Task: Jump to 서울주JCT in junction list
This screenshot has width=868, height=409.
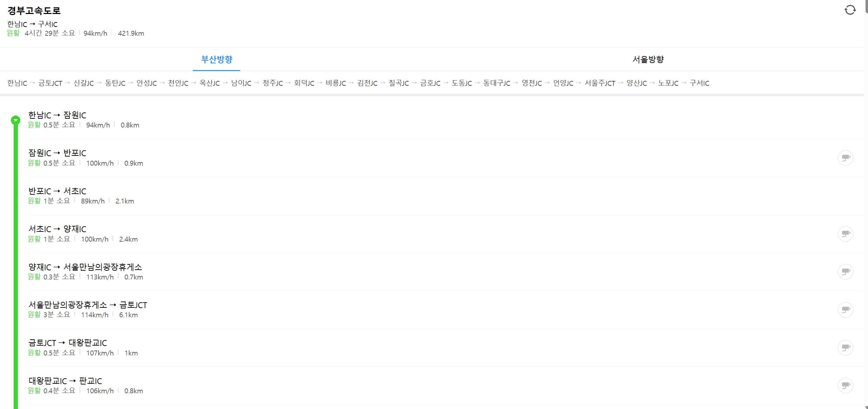Action: point(600,83)
